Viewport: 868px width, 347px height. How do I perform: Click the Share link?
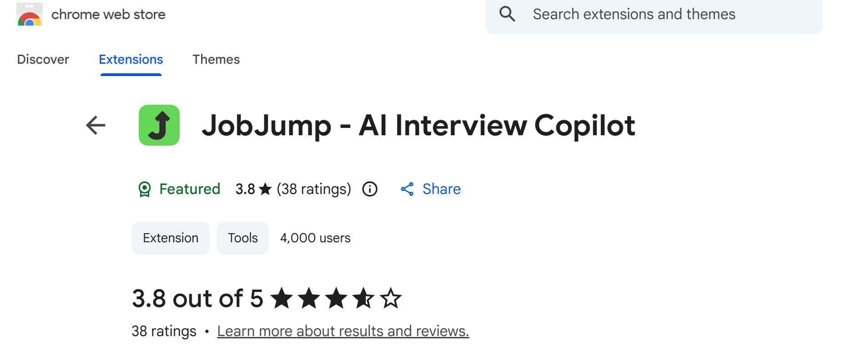(441, 189)
